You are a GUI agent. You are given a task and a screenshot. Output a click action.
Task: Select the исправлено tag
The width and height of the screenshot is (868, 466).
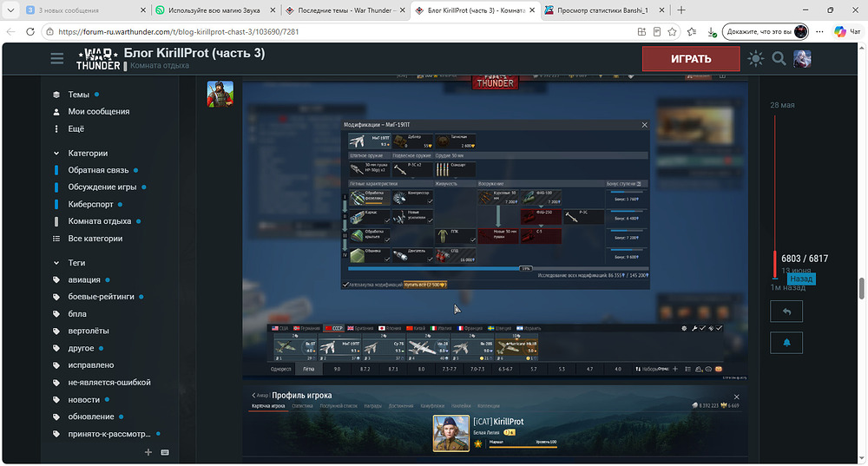(91, 365)
